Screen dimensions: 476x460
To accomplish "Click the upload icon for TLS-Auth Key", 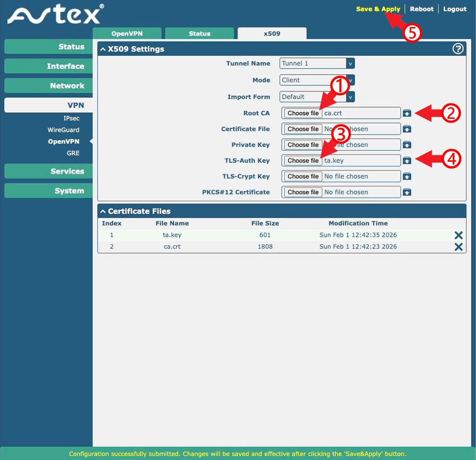I will click(x=407, y=161).
